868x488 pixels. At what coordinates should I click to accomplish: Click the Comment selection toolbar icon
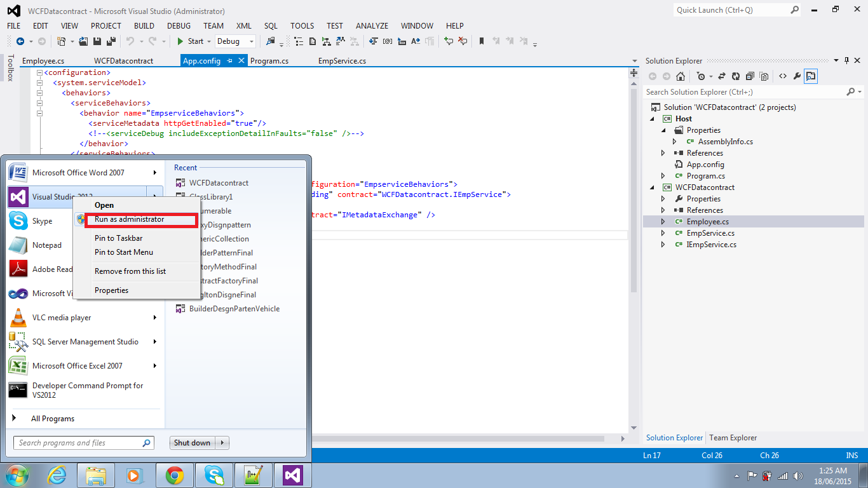(449, 41)
